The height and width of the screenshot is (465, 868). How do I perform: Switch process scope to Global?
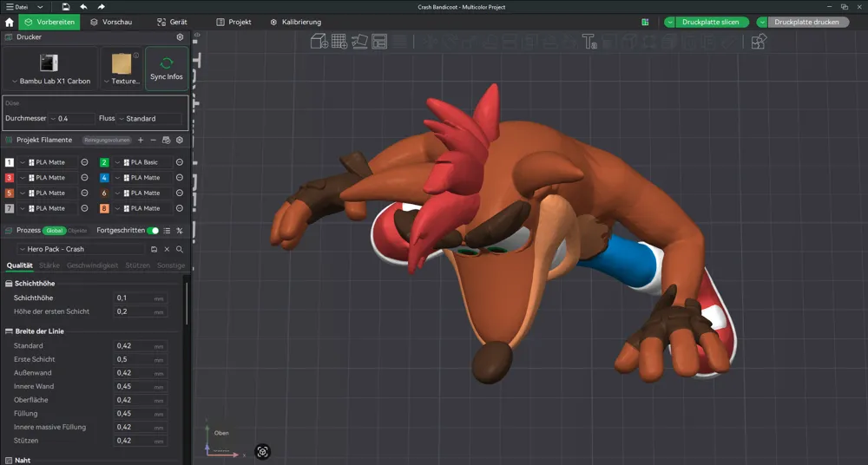[54, 230]
